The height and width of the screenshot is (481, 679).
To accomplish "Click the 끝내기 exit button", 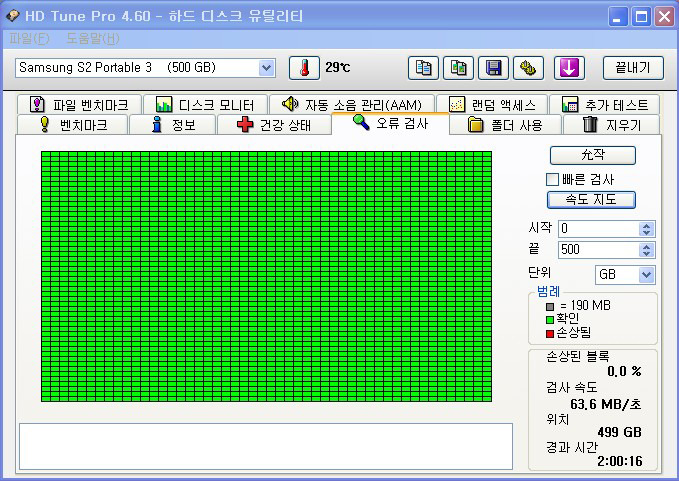I will click(x=633, y=68).
